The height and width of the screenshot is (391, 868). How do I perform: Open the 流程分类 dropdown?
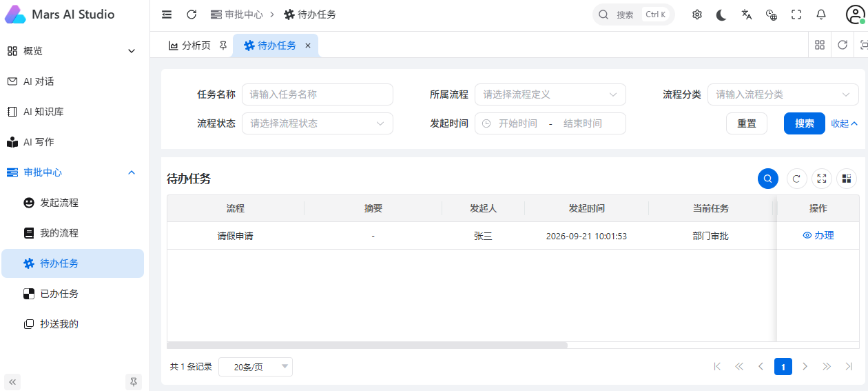[x=783, y=94]
